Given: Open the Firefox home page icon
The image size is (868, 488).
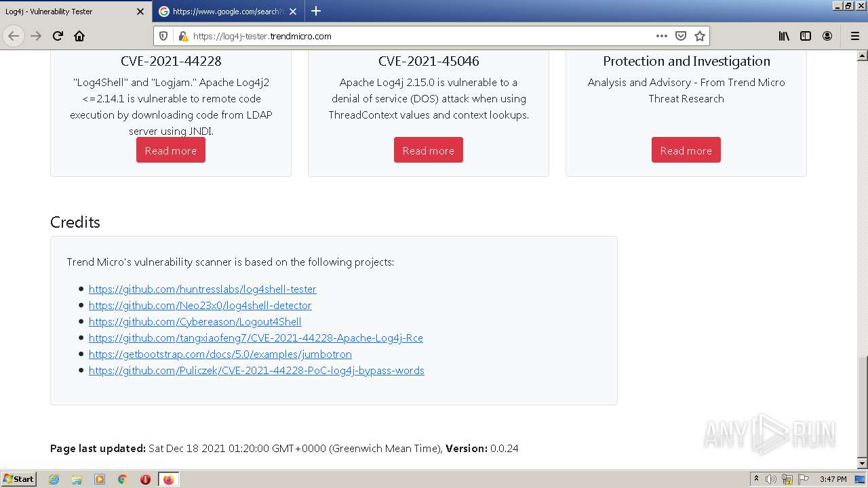Looking at the screenshot, I should pos(79,36).
